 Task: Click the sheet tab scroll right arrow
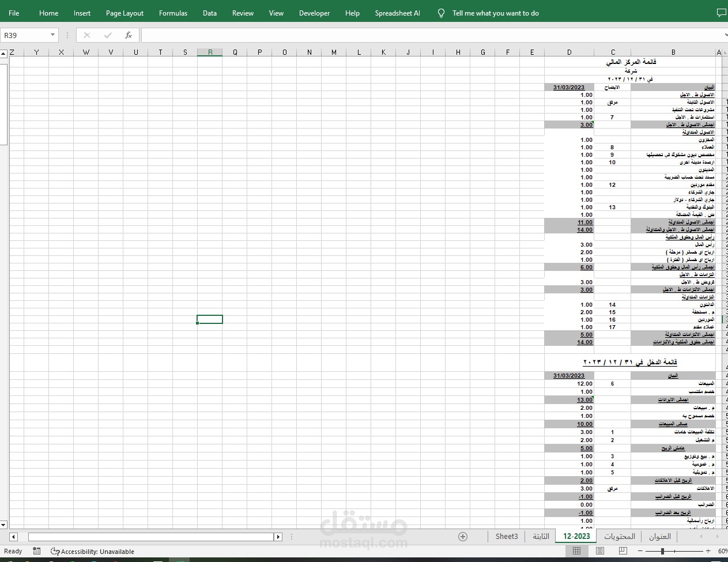(717, 536)
